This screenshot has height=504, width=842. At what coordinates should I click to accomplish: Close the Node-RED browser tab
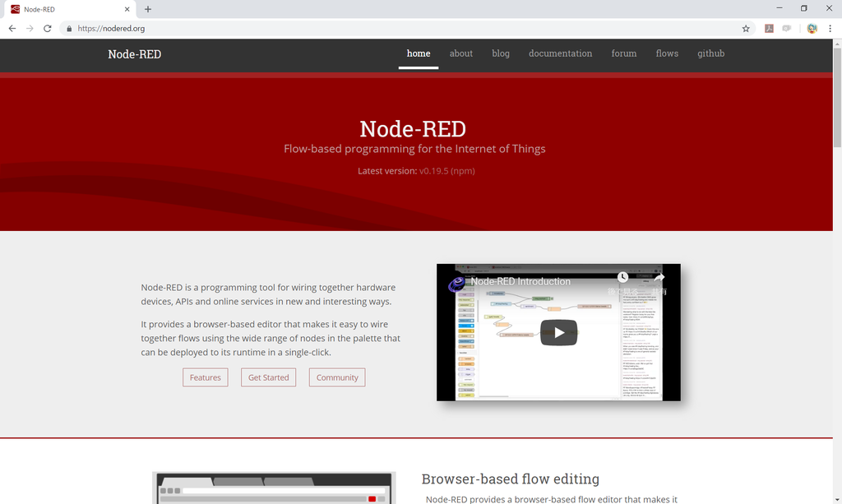coord(127,9)
